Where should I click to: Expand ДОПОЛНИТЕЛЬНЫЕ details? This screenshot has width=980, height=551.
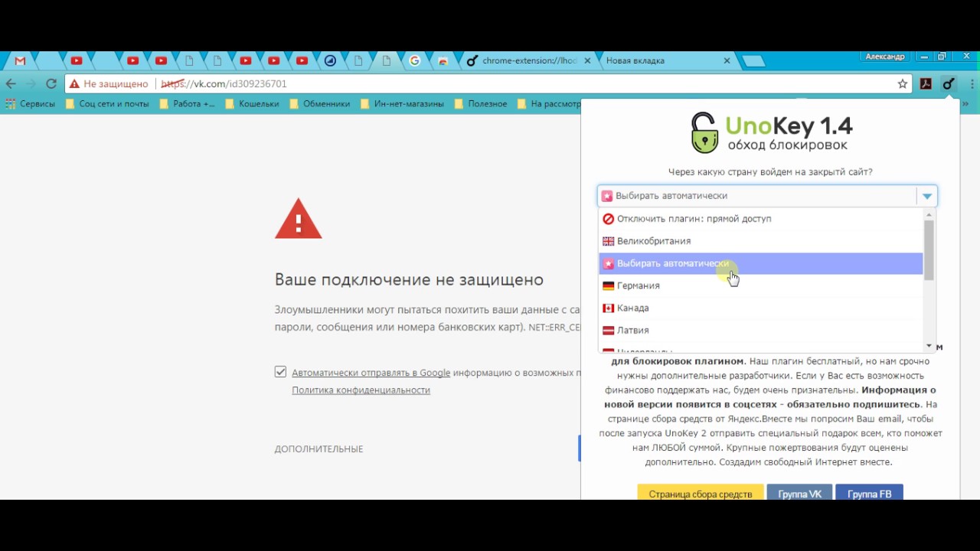pyautogui.click(x=318, y=448)
